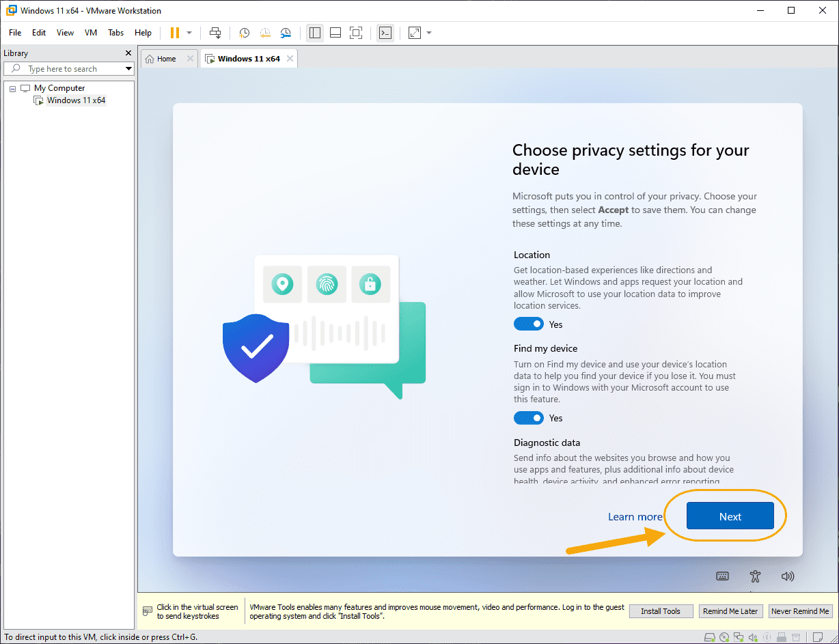This screenshot has width=839, height=644.
Task: Open the stretch guest dropdown arrow
Action: (x=429, y=33)
